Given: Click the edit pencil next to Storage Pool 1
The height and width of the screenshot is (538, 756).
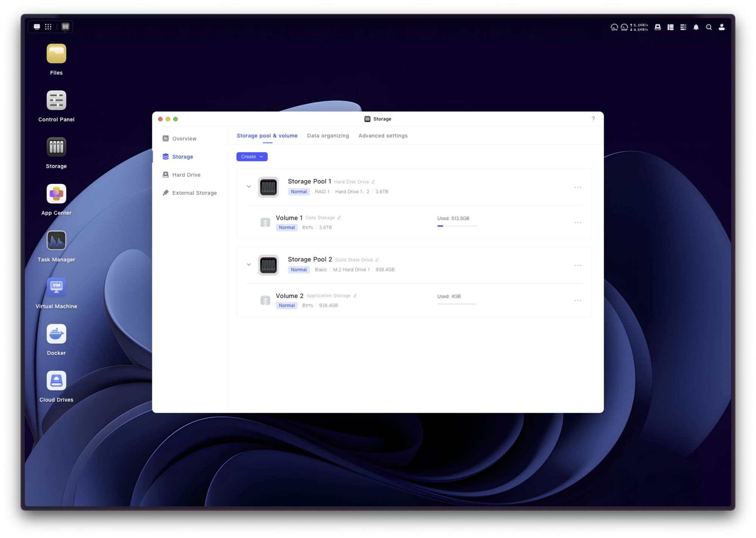Looking at the screenshot, I should 373,182.
